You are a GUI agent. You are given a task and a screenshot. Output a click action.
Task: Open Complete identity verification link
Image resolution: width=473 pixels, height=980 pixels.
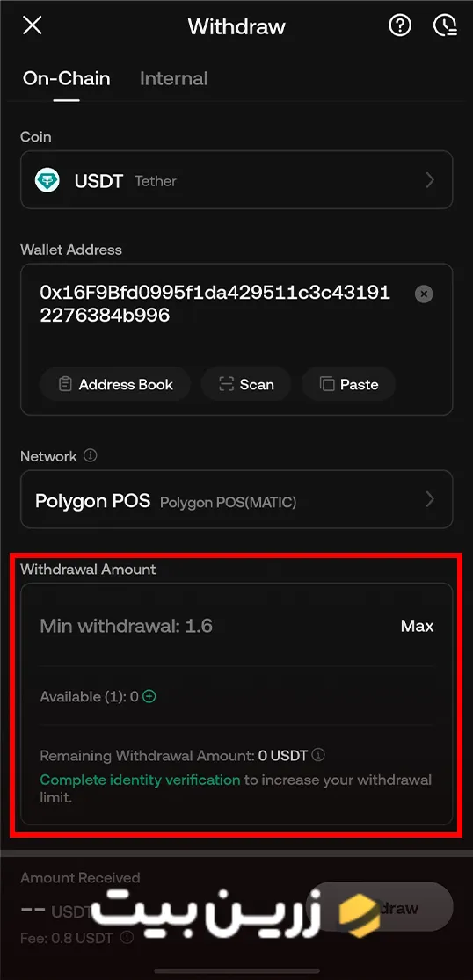coord(140,780)
